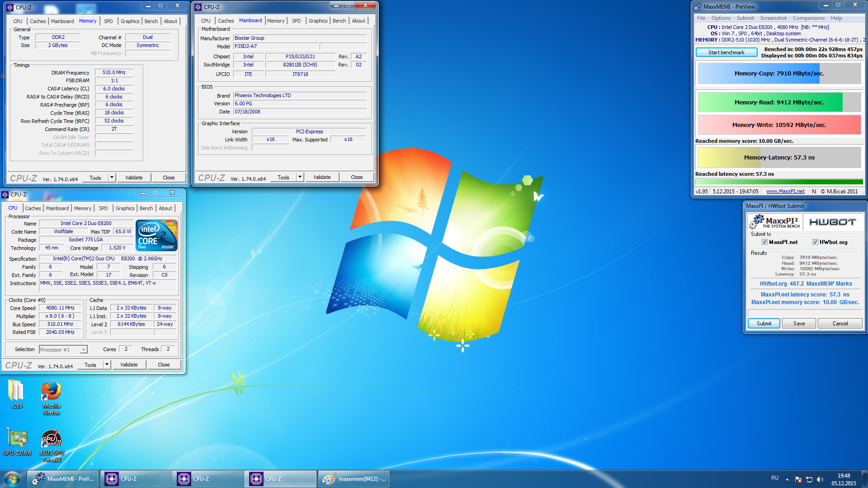Open the Processor #1 selection dropdown
The image size is (868, 488).
(63, 350)
